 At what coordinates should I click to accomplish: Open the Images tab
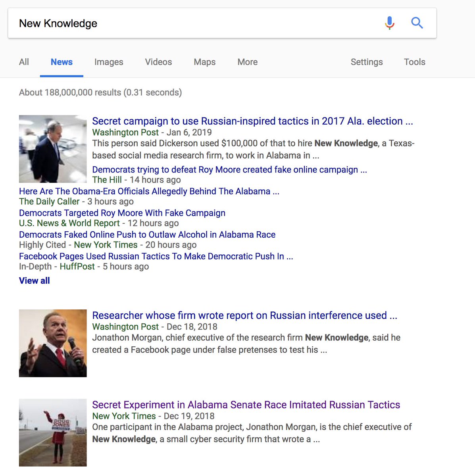pos(109,62)
